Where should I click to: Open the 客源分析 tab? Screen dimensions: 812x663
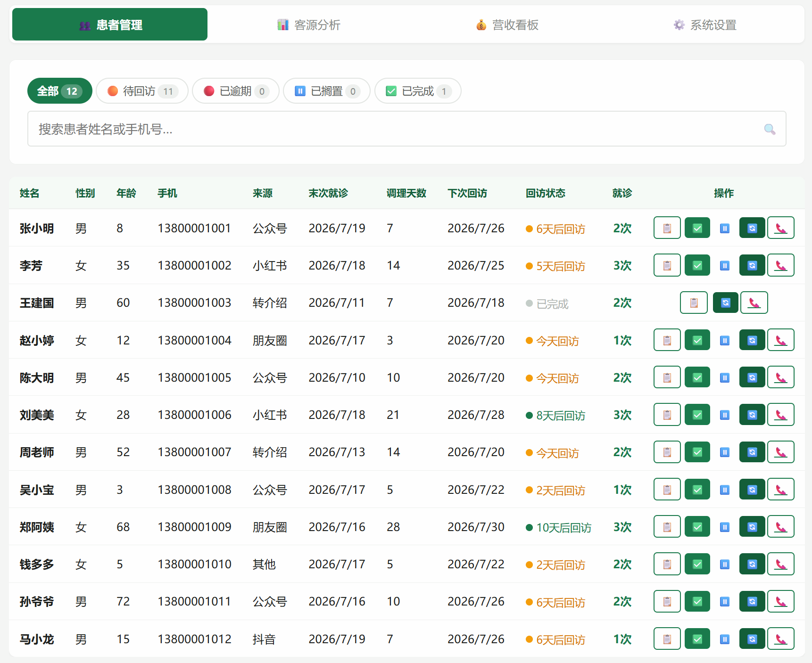pyautogui.click(x=308, y=25)
